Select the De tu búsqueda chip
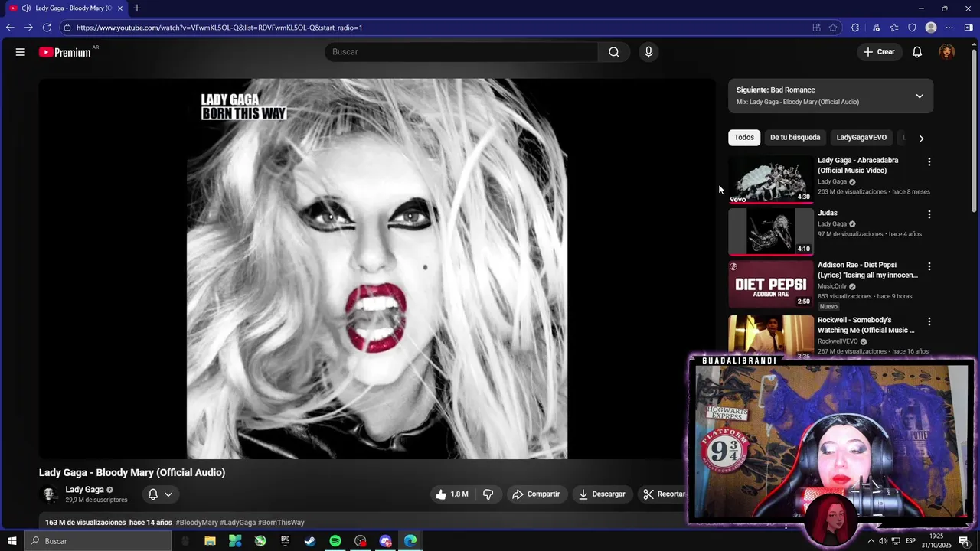Viewport: 980px width, 551px height. [x=795, y=138]
